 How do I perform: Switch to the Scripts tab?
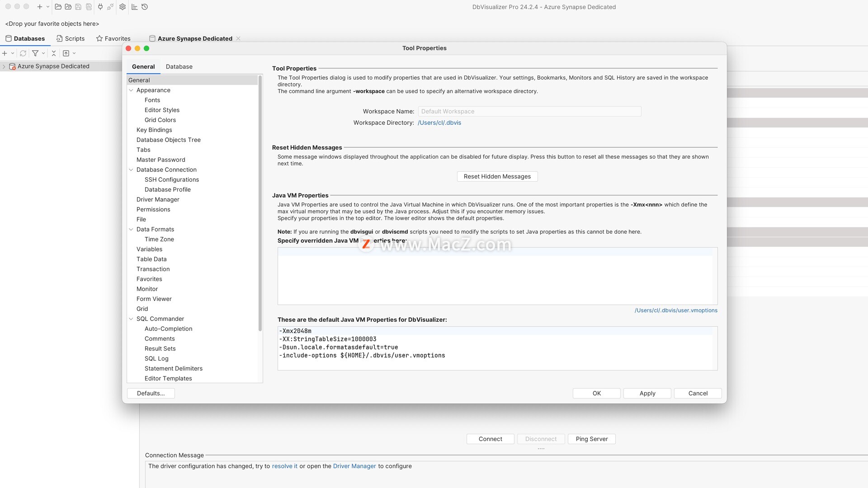click(71, 38)
